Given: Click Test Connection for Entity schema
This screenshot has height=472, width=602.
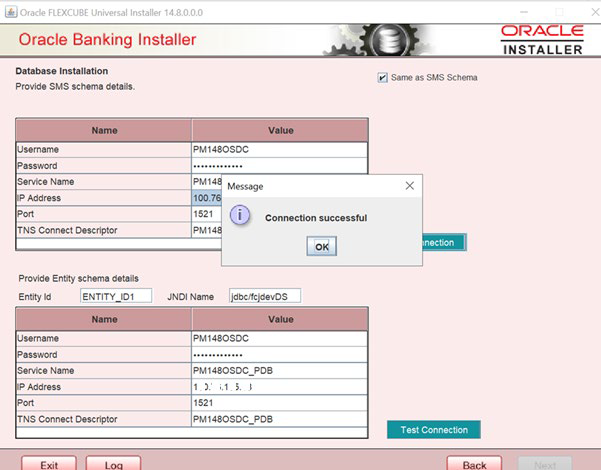Looking at the screenshot, I should click(434, 430).
